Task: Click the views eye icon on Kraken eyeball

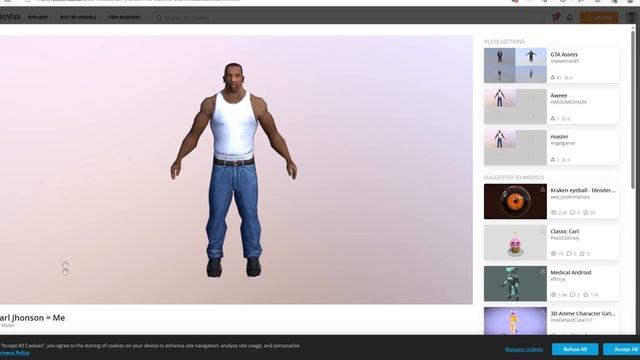Action: click(x=553, y=213)
